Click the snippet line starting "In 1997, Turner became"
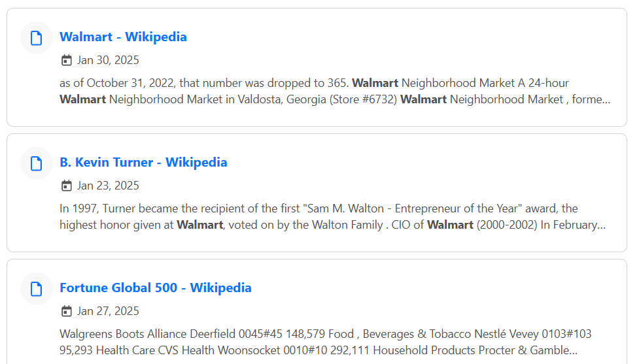The width and height of the screenshot is (639, 364). (x=319, y=208)
